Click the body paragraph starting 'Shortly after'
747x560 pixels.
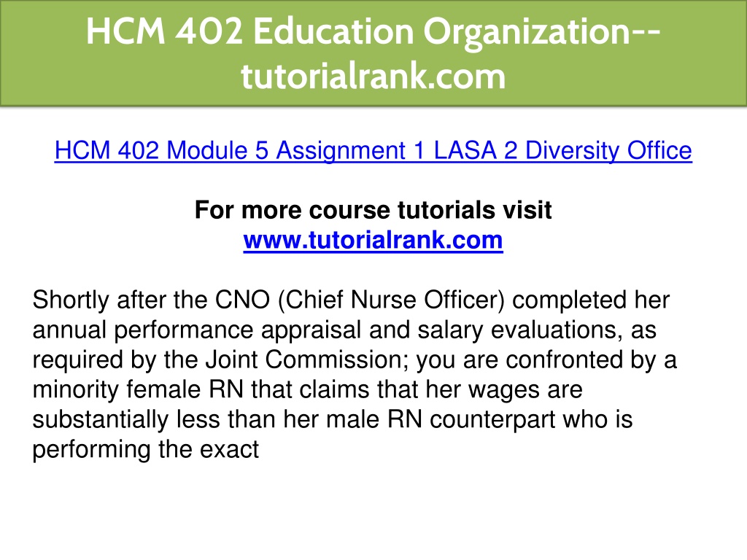click(x=355, y=374)
